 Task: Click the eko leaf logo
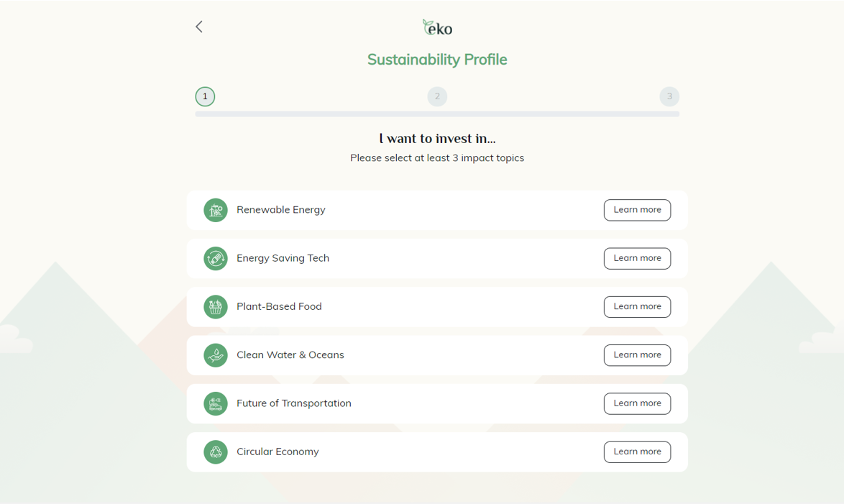pyautogui.click(x=437, y=27)
